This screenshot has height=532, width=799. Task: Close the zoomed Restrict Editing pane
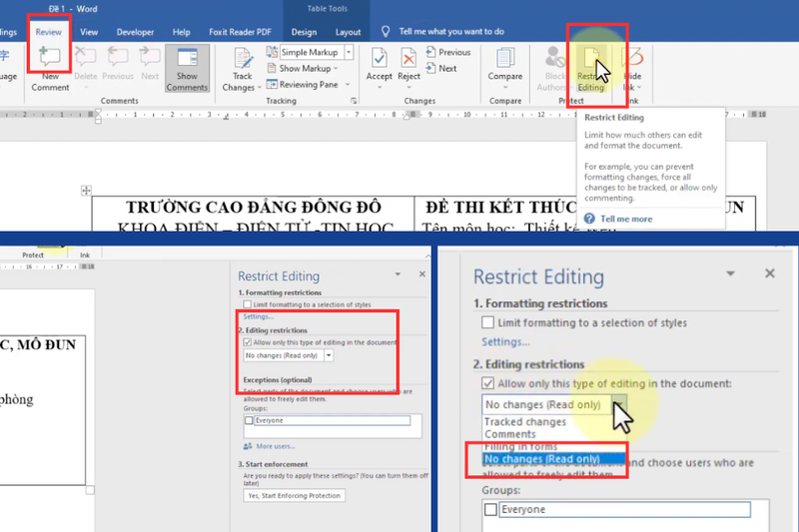[770, 273]
